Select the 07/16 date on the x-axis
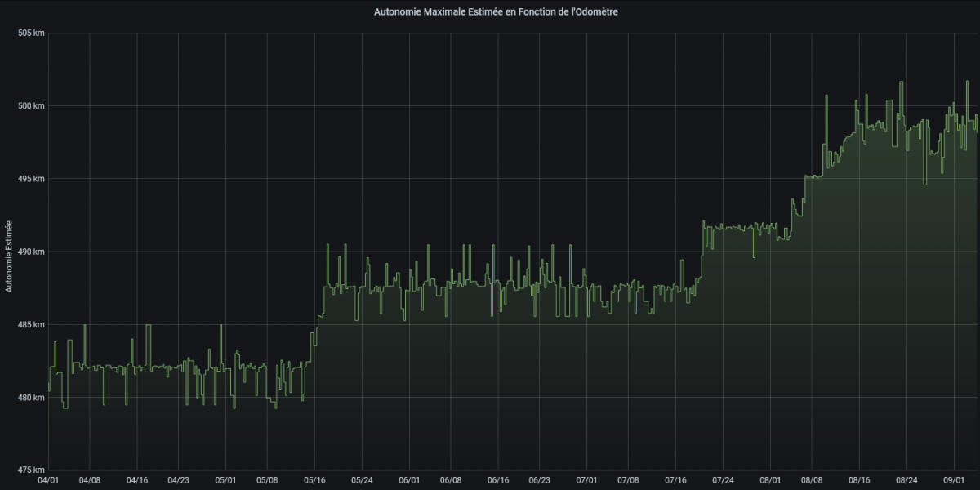 point(674,481)
